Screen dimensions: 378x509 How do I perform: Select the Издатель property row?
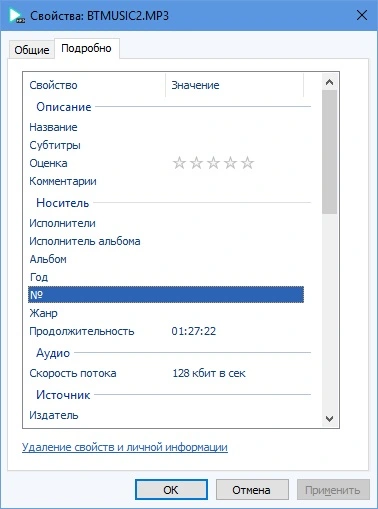166,415
